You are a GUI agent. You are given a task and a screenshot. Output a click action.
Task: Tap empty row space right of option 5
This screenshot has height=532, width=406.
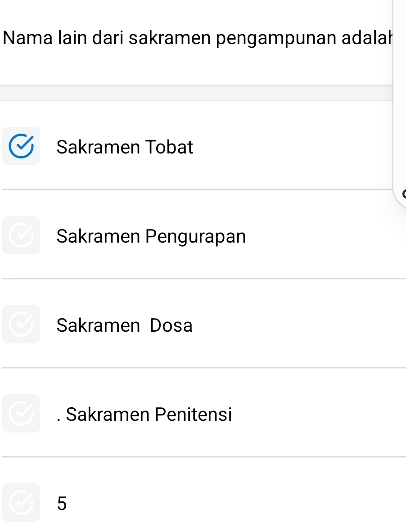tap(234, 503)
